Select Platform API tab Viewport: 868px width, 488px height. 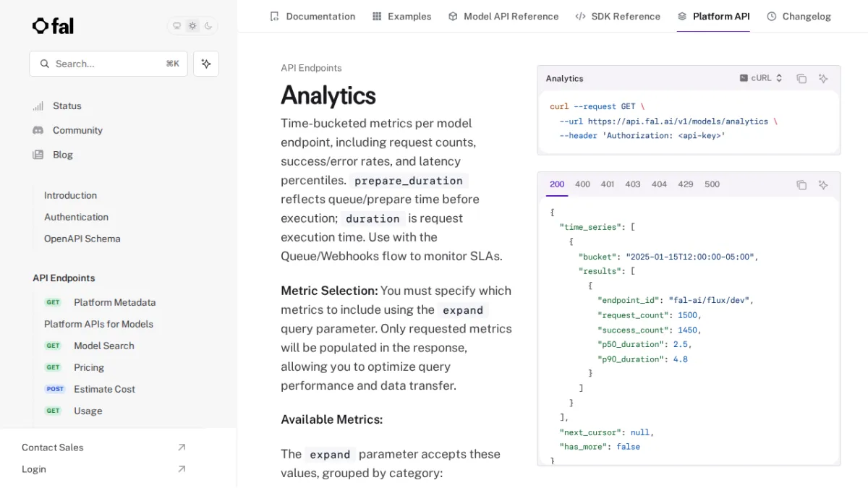click(713, 16)
